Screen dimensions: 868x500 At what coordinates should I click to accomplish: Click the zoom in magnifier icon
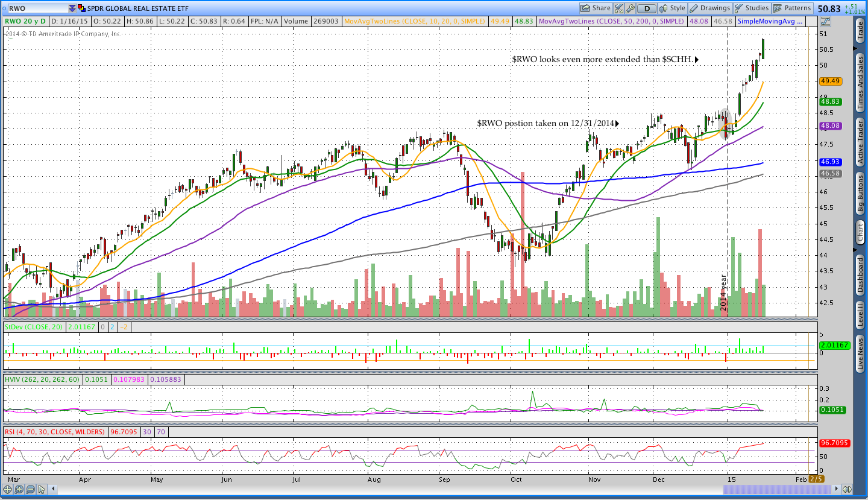click(x=19, y=489)
